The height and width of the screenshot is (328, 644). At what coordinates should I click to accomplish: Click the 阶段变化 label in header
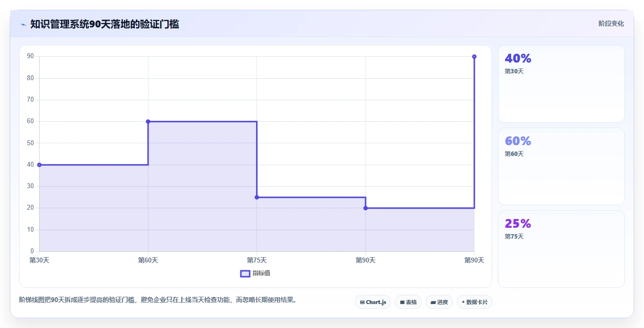coord(611,23)
